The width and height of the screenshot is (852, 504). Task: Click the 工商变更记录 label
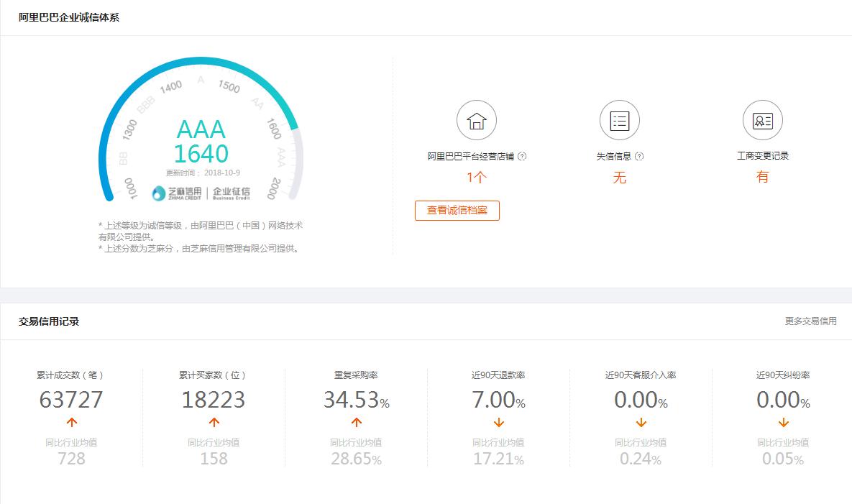(x=762, y=156)
